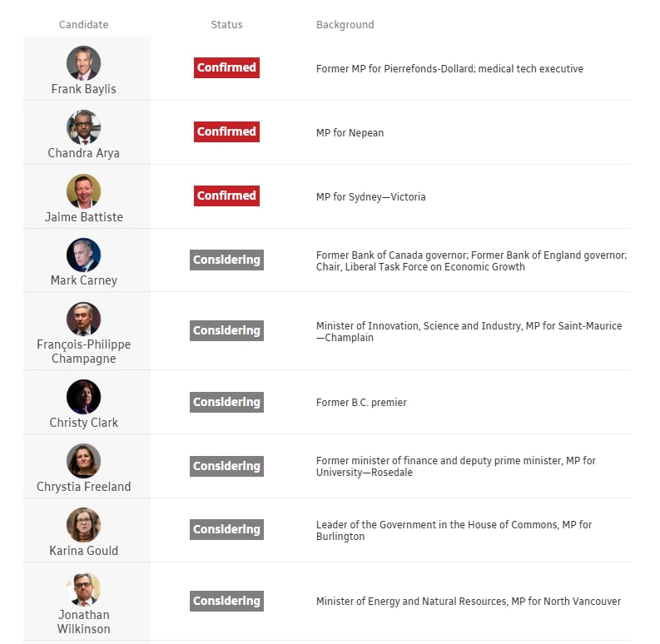Click Jonathan Wilkinson's round photo
Viewport: 660px width, 644px height.
point(83,589)
